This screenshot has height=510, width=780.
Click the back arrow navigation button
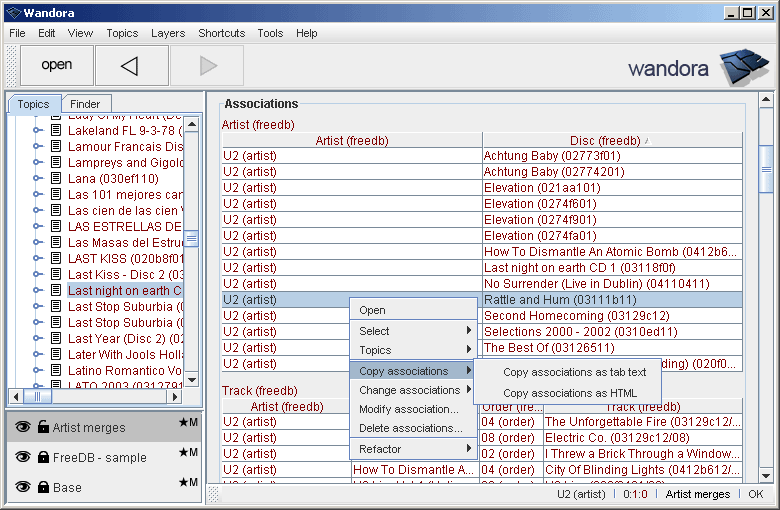coord(131,65)
